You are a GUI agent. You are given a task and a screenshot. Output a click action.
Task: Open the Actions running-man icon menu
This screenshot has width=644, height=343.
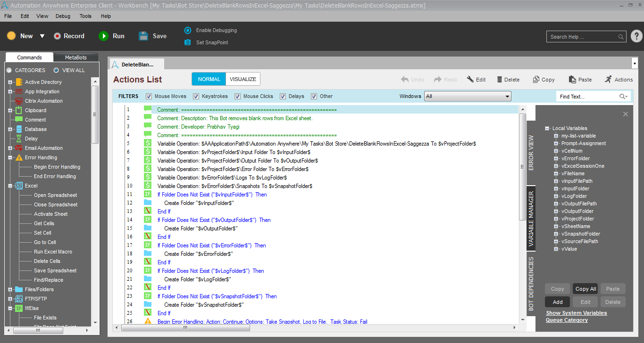(608, 80)
